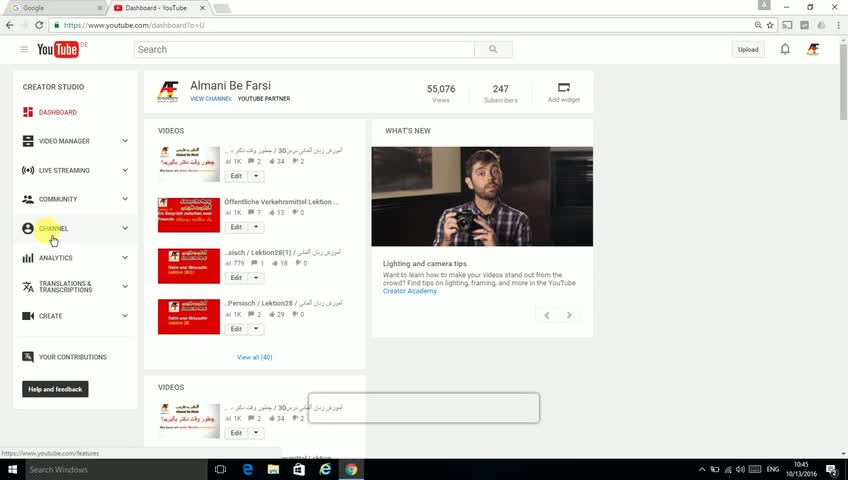Click Help and feedback button

click(x=55, y=389)
